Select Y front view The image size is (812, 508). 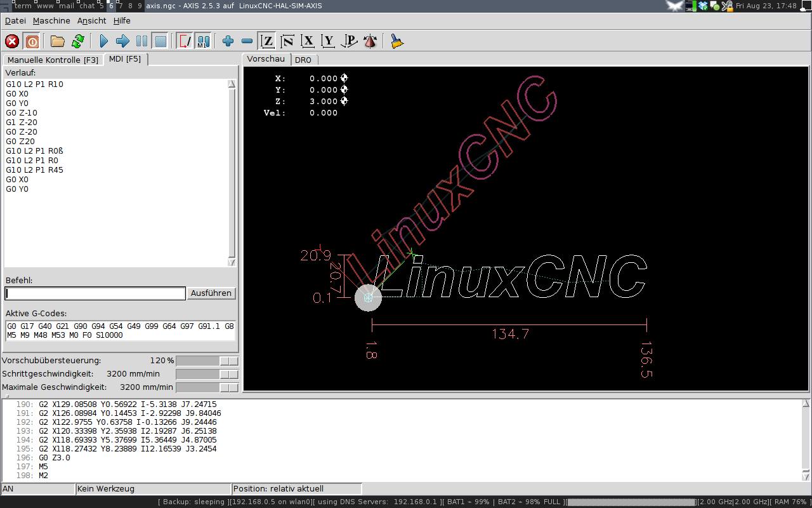(328, 41)
